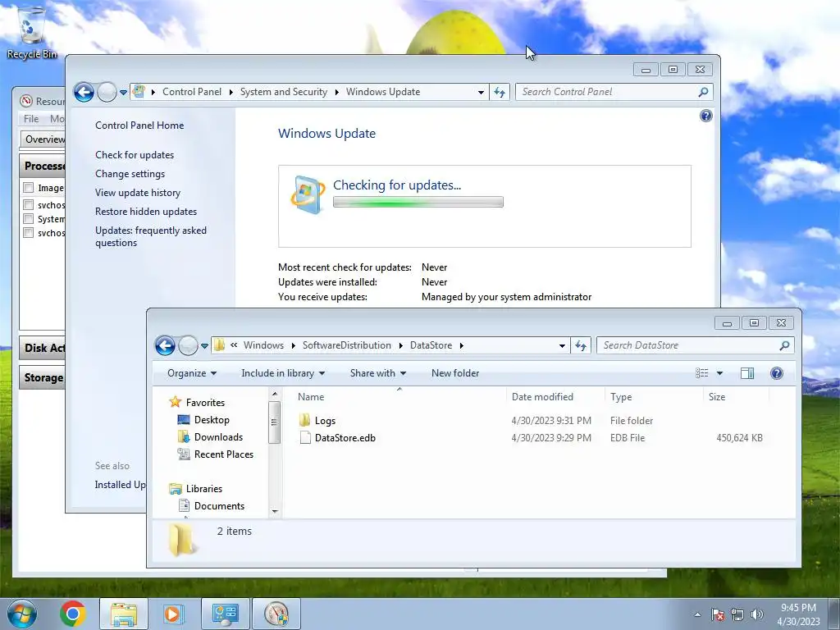Refresh the Control Panel address bar

pyautogui.click(x=500, y=92)
